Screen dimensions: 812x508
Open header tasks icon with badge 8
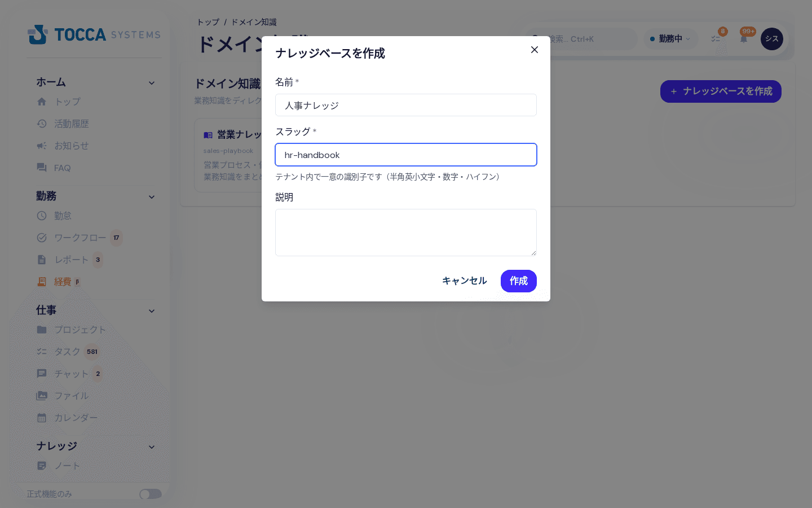click(717, 38)
